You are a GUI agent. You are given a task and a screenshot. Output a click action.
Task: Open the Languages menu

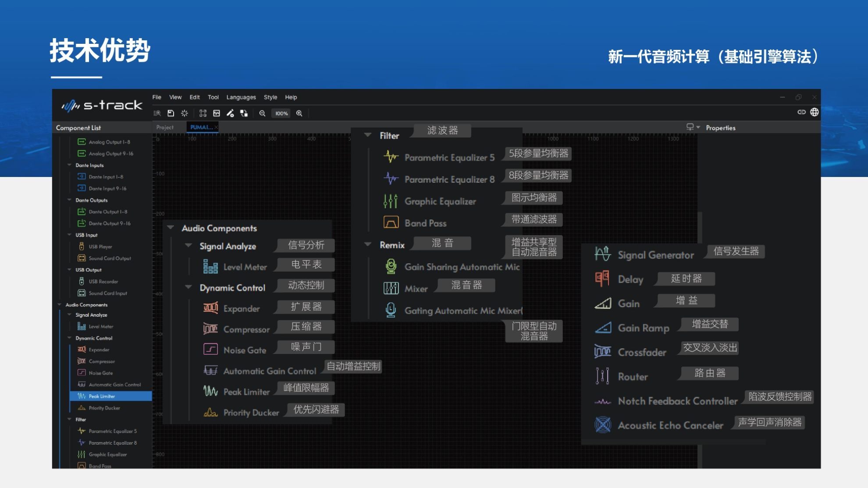(x=241, y=97)
